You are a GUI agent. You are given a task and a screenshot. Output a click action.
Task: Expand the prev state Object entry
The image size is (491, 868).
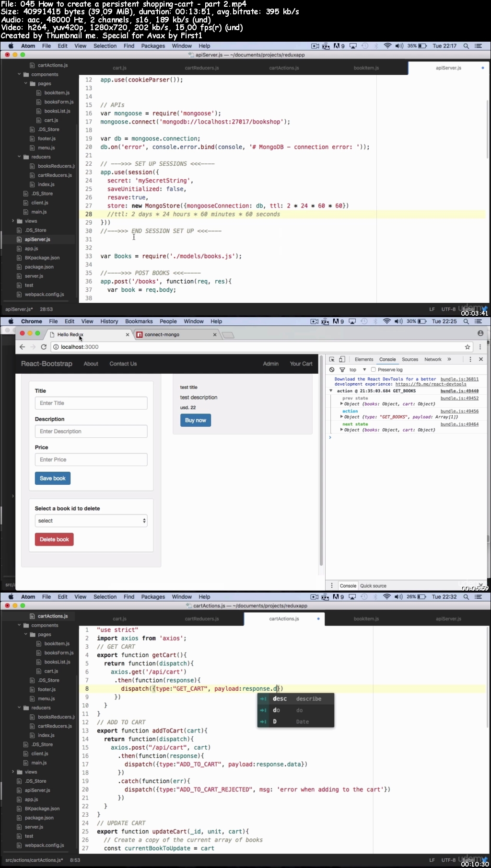point(341,404)
